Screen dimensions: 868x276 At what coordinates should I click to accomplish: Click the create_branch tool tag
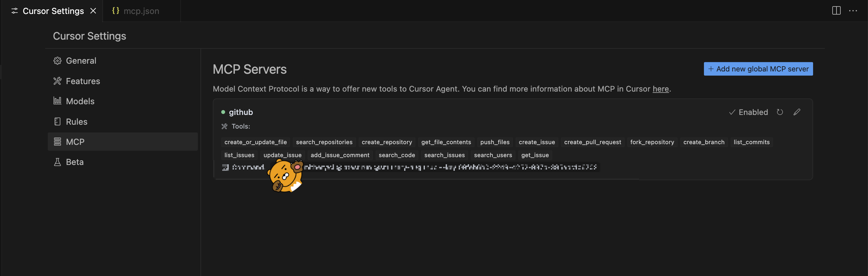coord(704,142)
